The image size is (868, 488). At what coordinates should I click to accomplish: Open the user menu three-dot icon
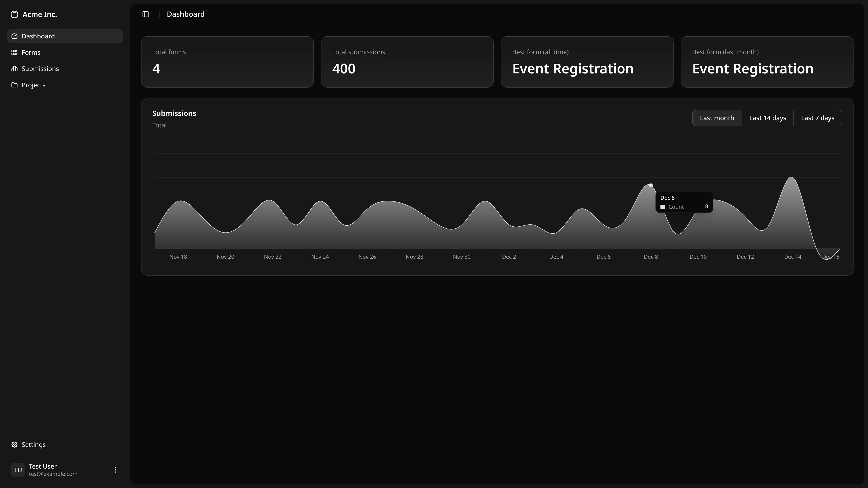coord(116,470)
